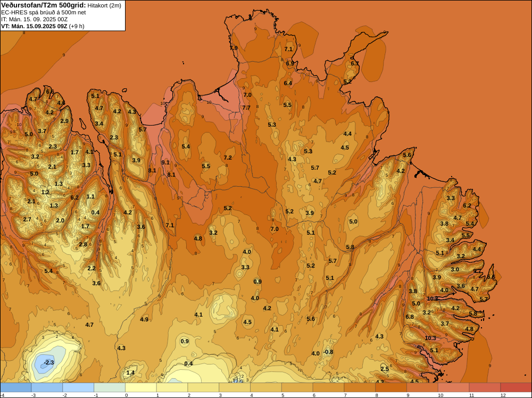Image resolution: width=532 pixels, height=398 pixels.
Task: Click the 1.1 temperature label
Action: [x=90, y=196]
